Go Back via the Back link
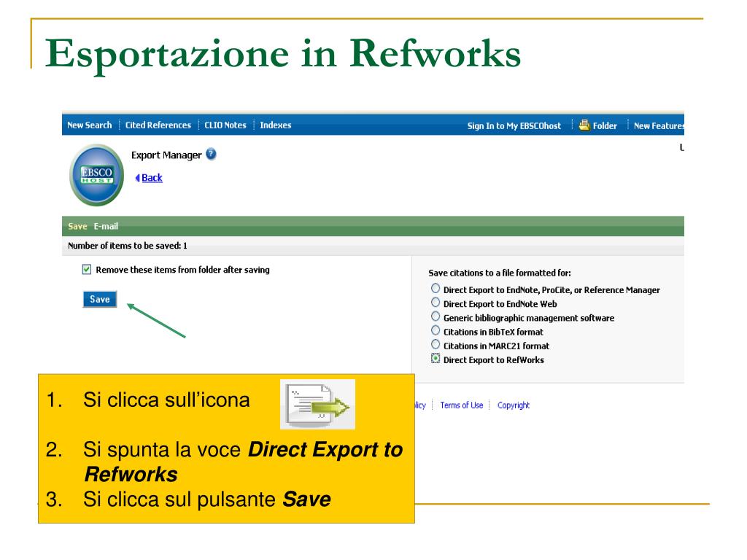 (x=152, y=178)
